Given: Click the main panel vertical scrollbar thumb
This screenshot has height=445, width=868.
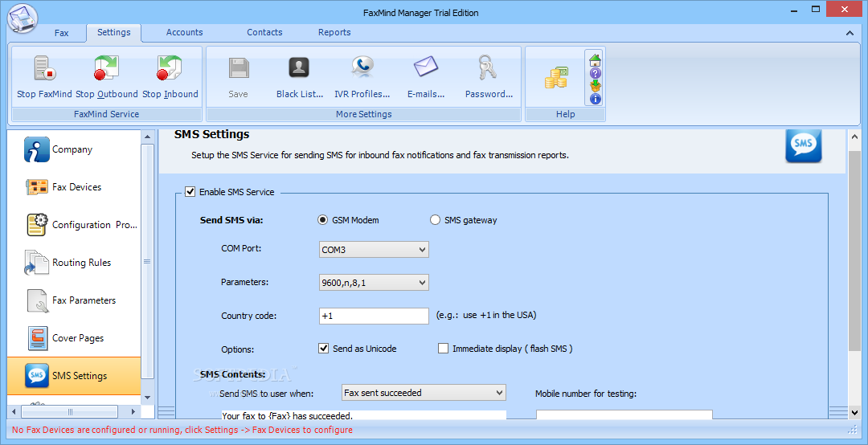Looking at the screenshot, I should (x=854, y=251).
